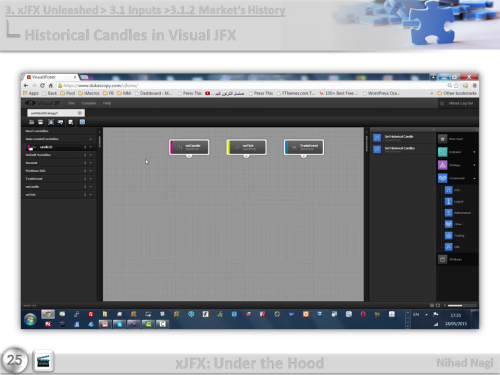
Task: Open the Help menu
Action: coord(107,103)
